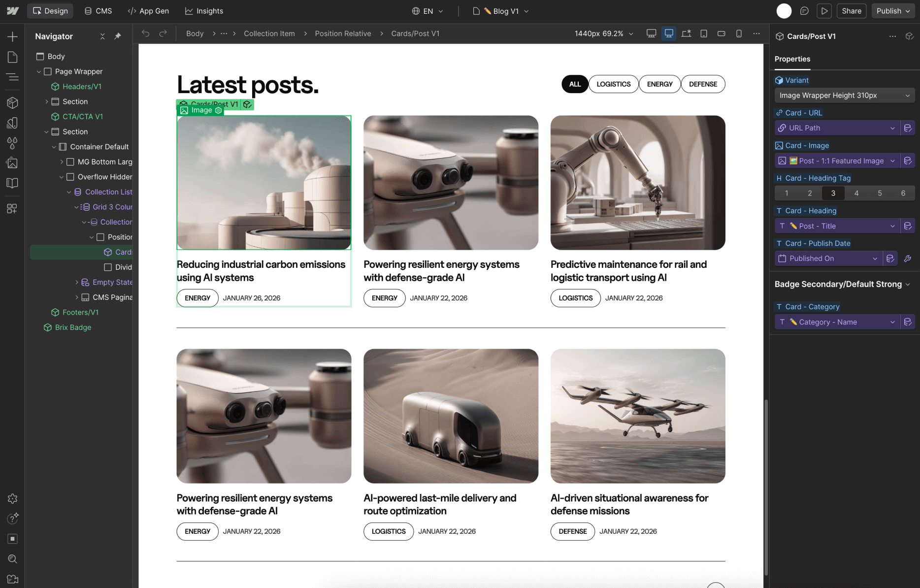Open the Insights tab
Screen dimensions: 920x588
click(204, 10)
